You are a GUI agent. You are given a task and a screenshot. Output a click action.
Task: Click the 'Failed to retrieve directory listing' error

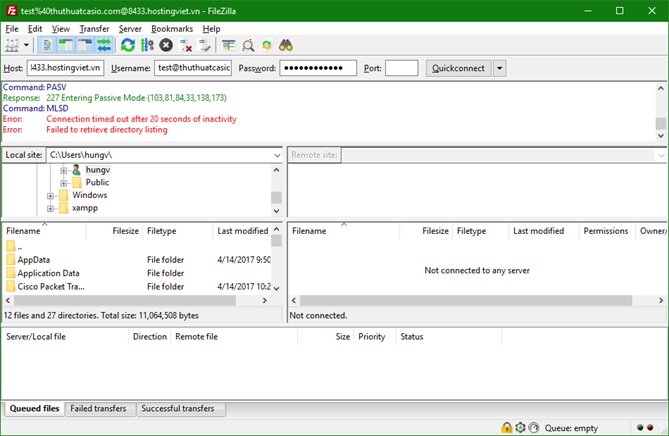coord(107,130)
